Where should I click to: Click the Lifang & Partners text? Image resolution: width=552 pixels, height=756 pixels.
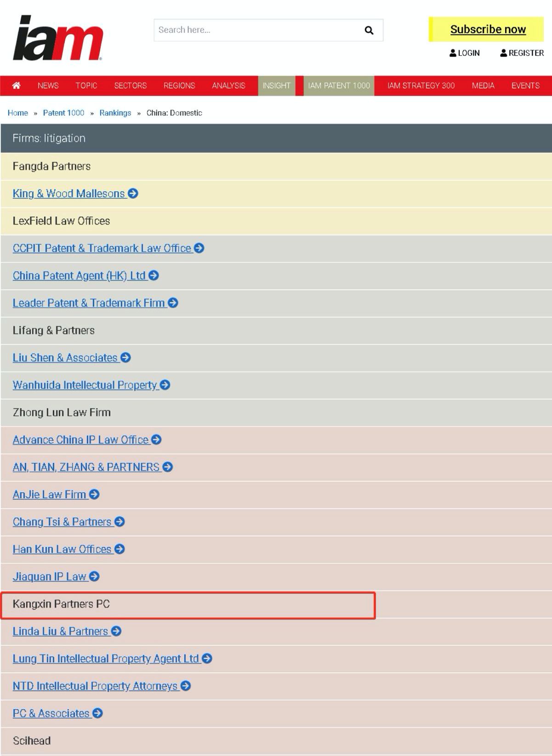click(53, 330)
